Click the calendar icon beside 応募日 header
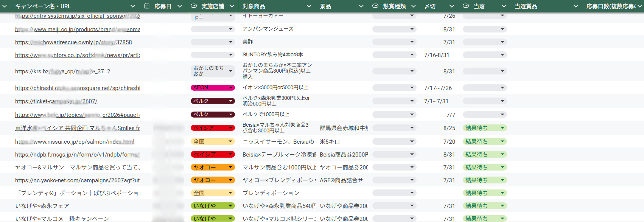 click(147, 6)
